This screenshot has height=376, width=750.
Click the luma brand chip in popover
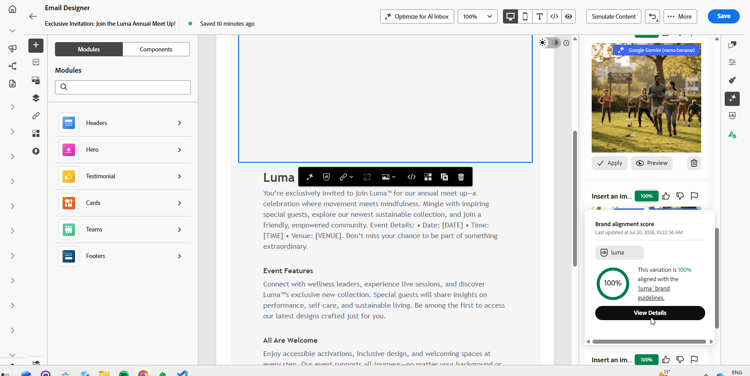619,253
